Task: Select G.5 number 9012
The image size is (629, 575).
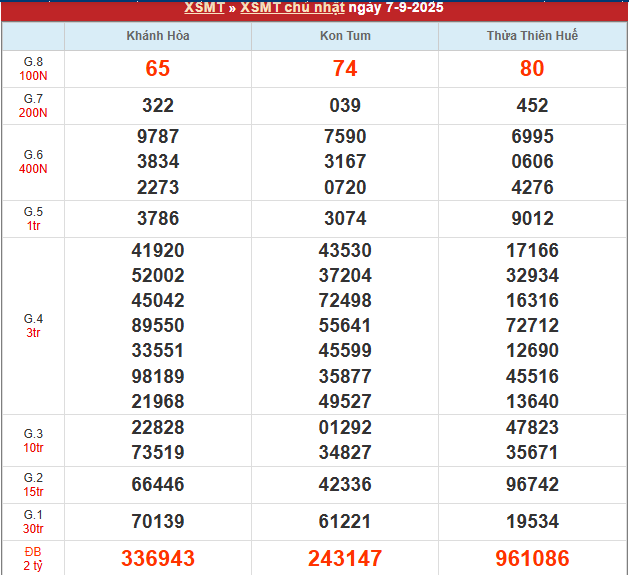Action: click(x=532, y=219)
